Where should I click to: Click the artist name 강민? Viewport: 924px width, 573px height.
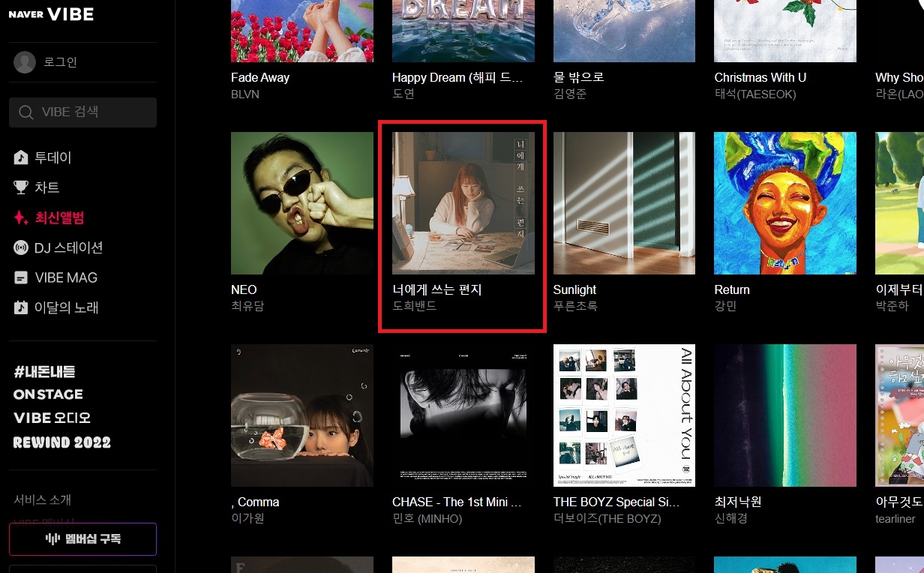point(725,307)
